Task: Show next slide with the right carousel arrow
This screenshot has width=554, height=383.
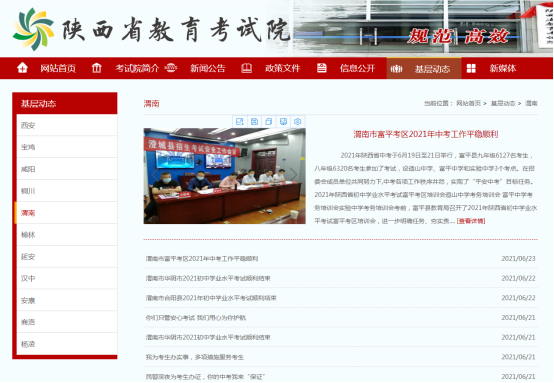Action: (294, 174)
